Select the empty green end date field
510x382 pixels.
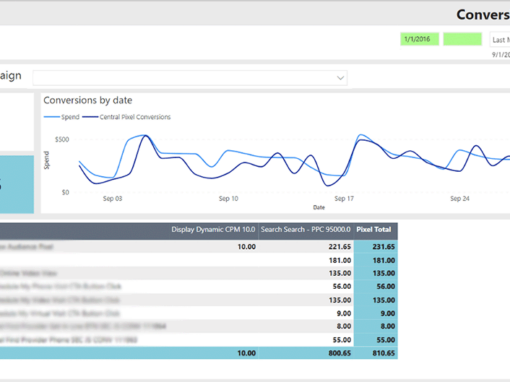click(x=462, y=39)
